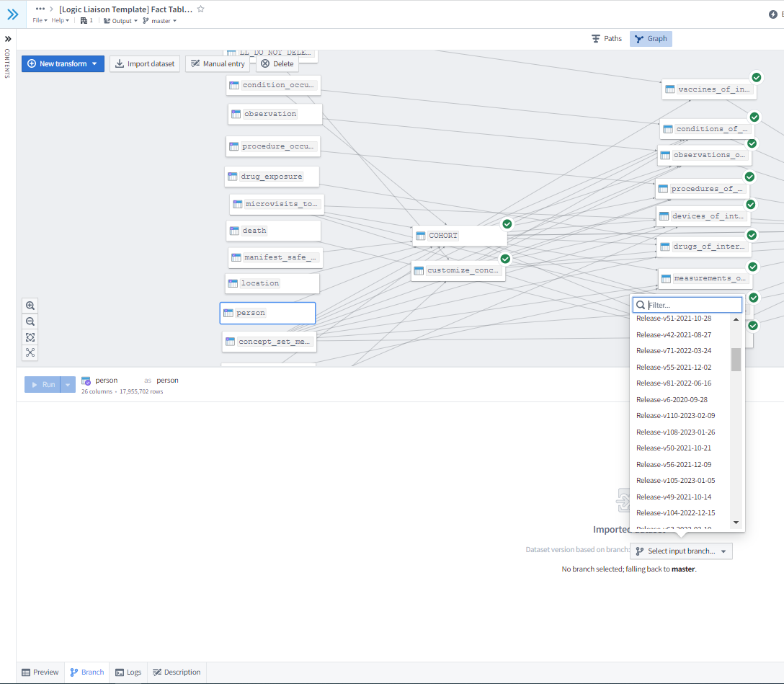Click the Import dataset button
The image size is (784, 684).
(x=144, y=64)
